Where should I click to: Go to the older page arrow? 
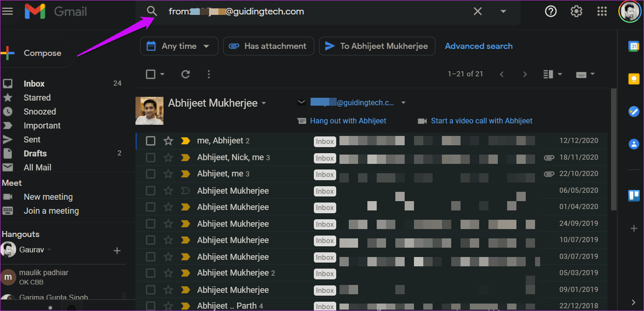[x=525, y=74]
